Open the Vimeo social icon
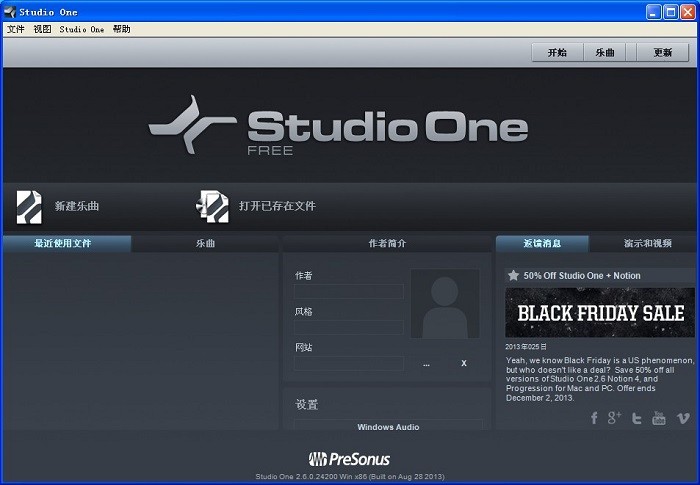Image resolution: width=700 pixels, height=485 pixels. point(683,418)
